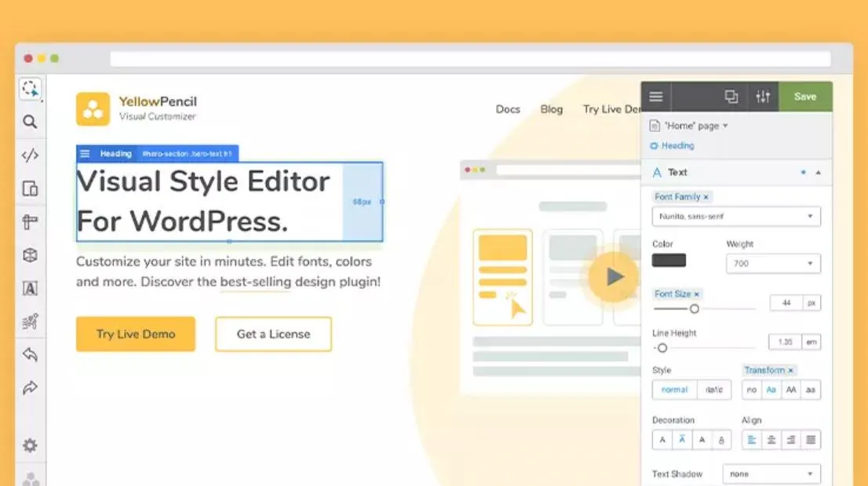Open the Docs nav item
The width and height of the screenshot is (868, 486).
tap(508, 109)
